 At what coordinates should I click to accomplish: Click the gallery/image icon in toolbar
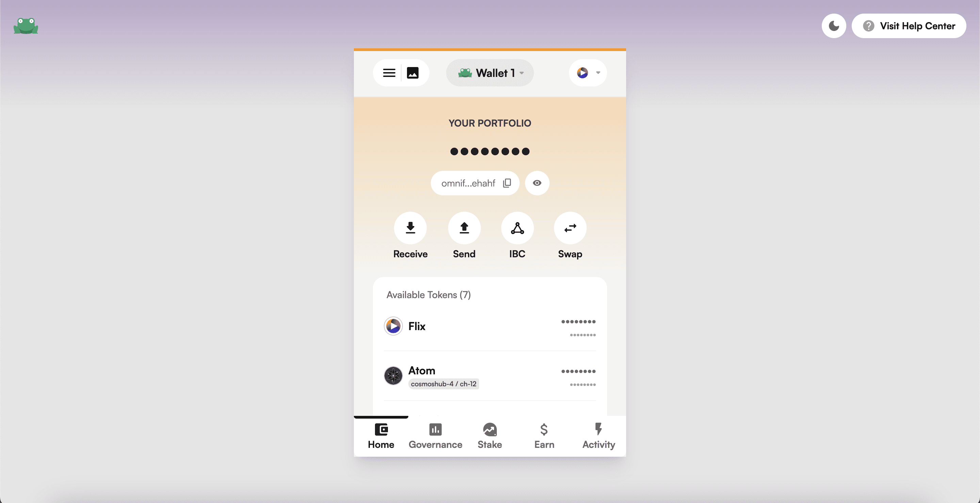pos(412,72)
